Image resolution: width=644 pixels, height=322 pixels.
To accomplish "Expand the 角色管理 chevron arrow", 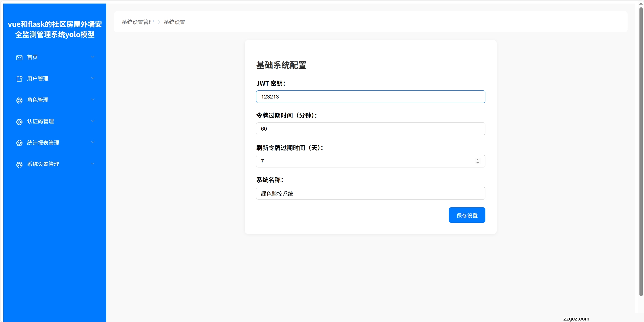I will pyautogui.click(x=93, y=100).
